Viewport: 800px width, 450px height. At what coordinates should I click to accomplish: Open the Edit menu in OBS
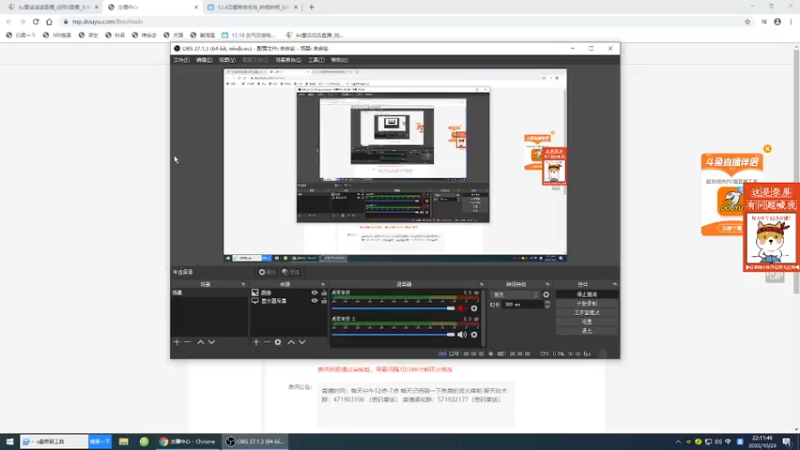204,60
